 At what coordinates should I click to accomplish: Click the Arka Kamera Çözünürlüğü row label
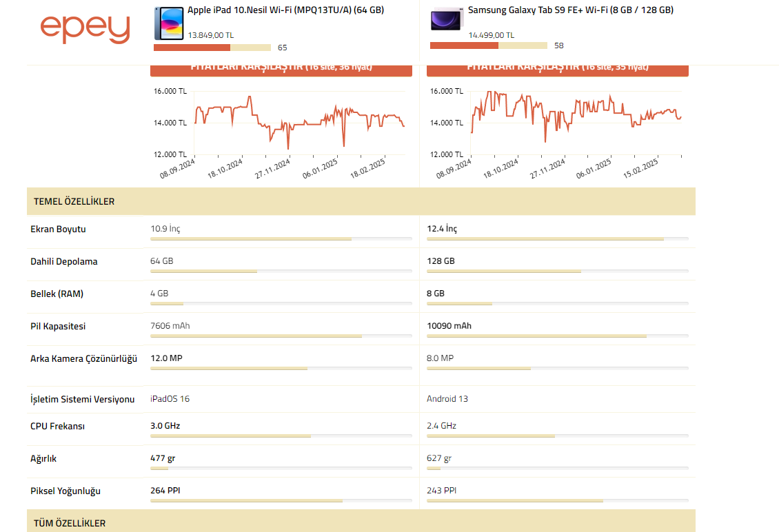click(x=83, y=358)
